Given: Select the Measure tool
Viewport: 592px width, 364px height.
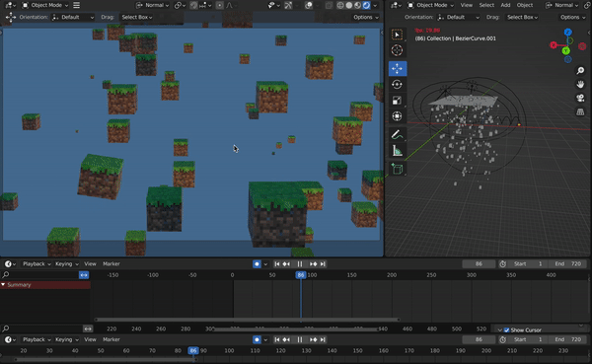Looking at the screenshot, I should (397, 150).
